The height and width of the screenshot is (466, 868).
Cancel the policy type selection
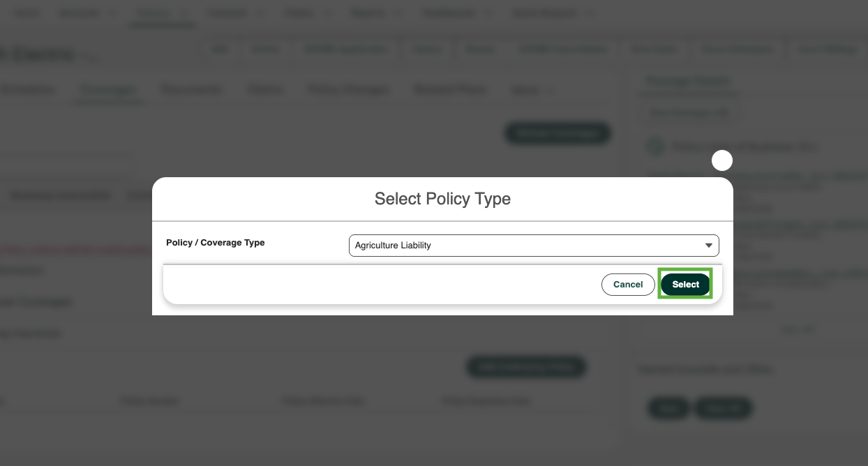tap(628, 284)
